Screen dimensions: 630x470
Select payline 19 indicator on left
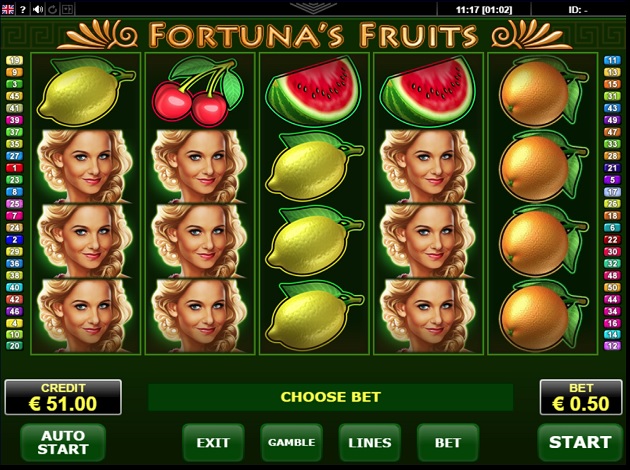click(14, 60)
